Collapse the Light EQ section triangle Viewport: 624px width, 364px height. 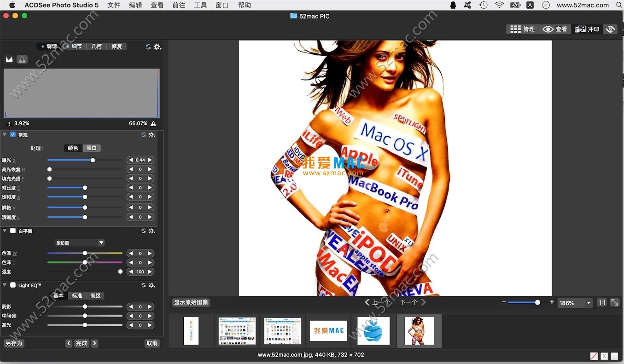[x=5, y=285]
